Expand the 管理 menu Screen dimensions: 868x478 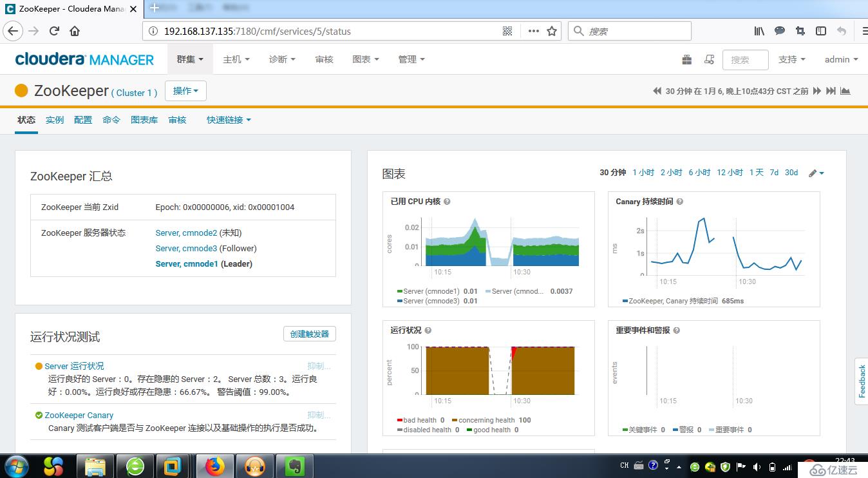click(x=411, y=59)
